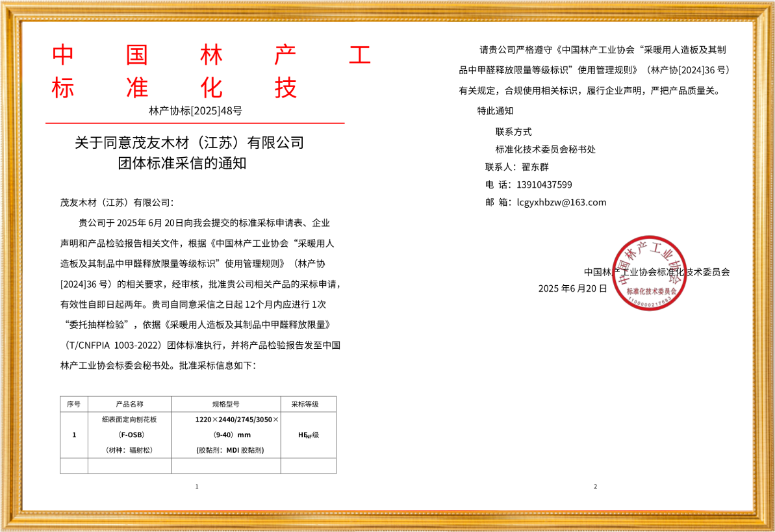Screen dimensions: 775x532
Task: Click the date 2025年6月20日 near the seal
Action: (572, 288)
